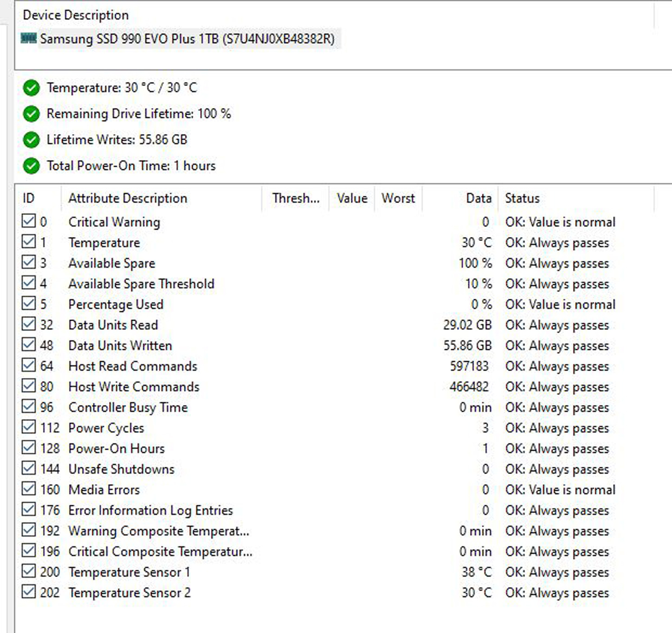Toggle the Temperature Sensor 2 checkbox
Screen dimensions: 672x633
[28, 592]
